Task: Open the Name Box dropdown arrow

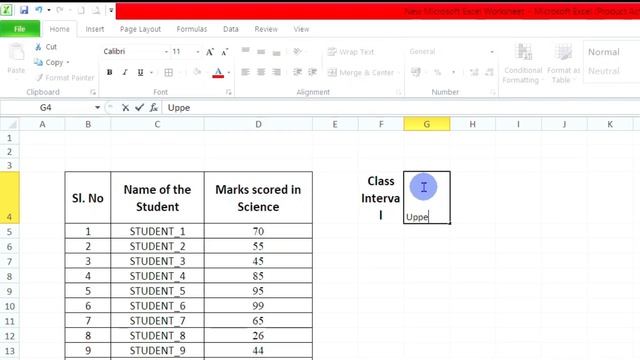Action: (x=98, y=107)
